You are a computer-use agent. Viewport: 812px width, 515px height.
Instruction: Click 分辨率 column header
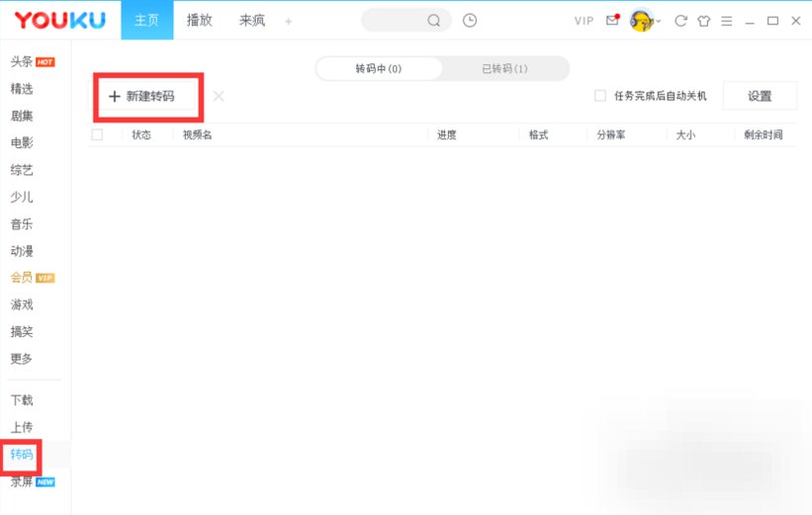click(x=611, y=134)
